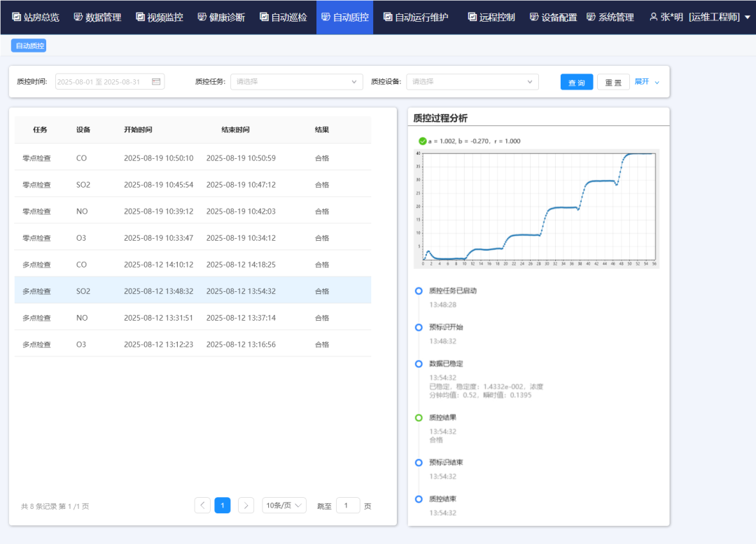Click the icon beside 视频监控

pyautogui.click(x=140, y=17)
